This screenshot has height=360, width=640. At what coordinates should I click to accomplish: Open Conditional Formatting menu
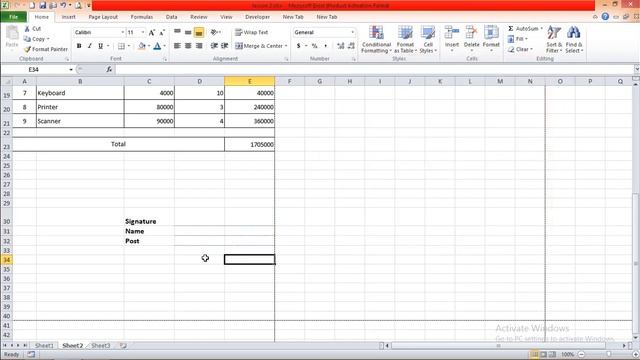(376, 39)
